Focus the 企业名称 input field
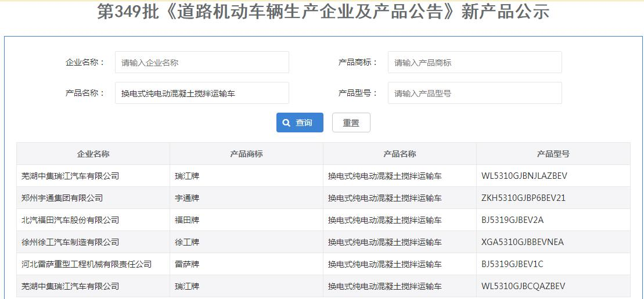 point(202,63)
